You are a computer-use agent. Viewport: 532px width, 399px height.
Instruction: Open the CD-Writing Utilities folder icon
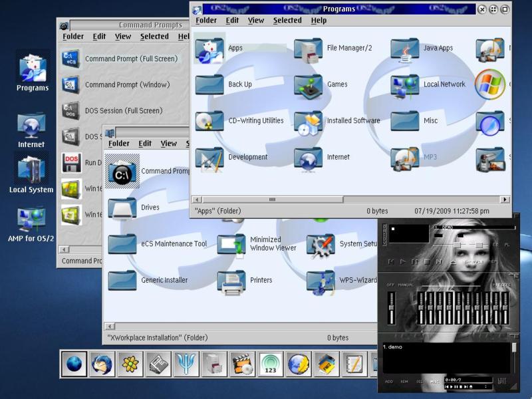click(209, 121)
